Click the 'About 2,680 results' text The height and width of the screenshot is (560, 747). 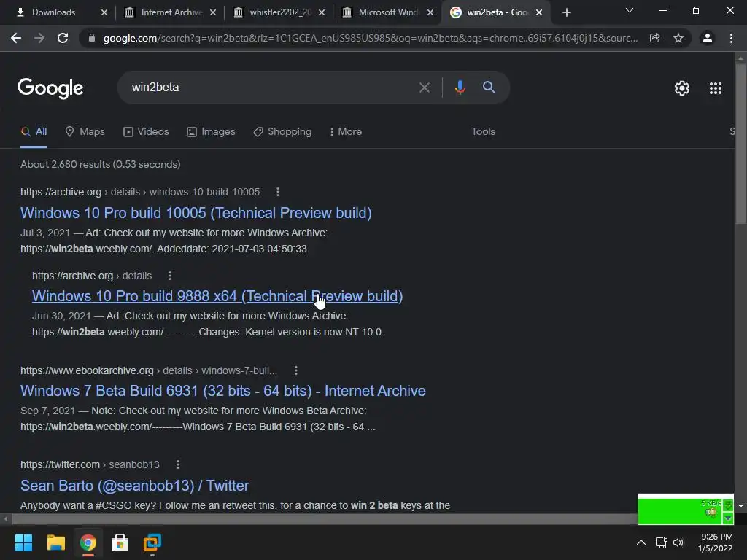101,164
